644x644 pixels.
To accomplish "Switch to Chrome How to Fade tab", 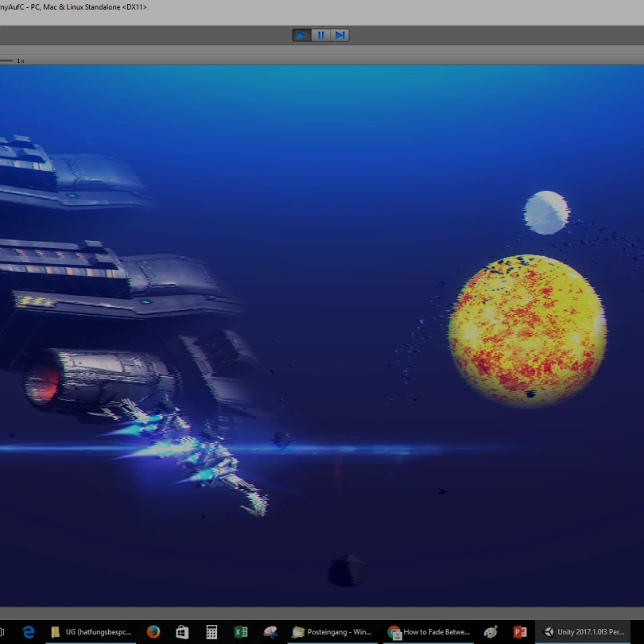I will pos(429,632).
